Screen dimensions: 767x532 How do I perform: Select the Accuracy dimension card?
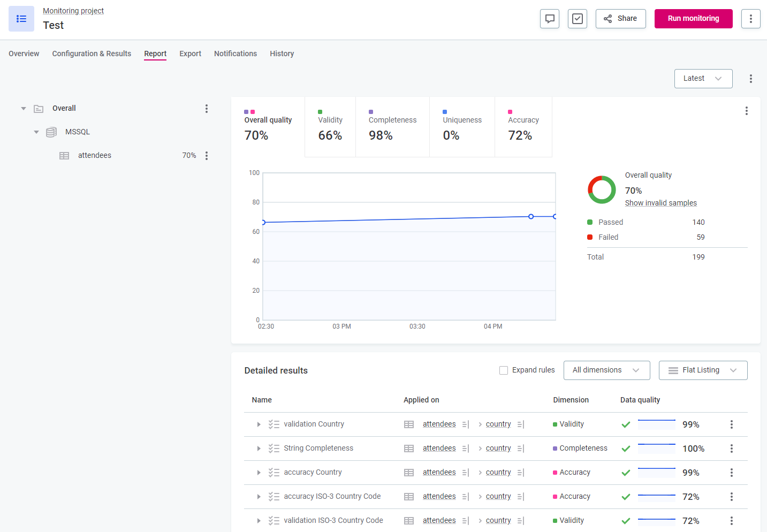tap(523, 127)
